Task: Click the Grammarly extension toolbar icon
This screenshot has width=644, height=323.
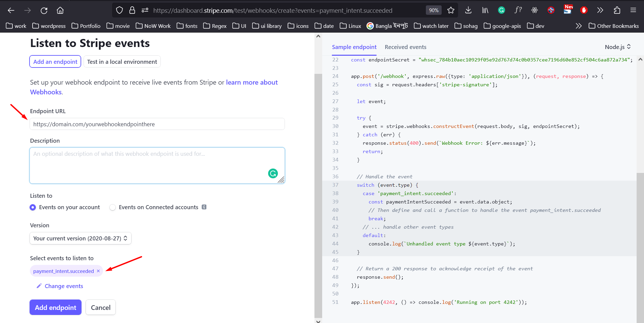Action: [x=501, y=10]
